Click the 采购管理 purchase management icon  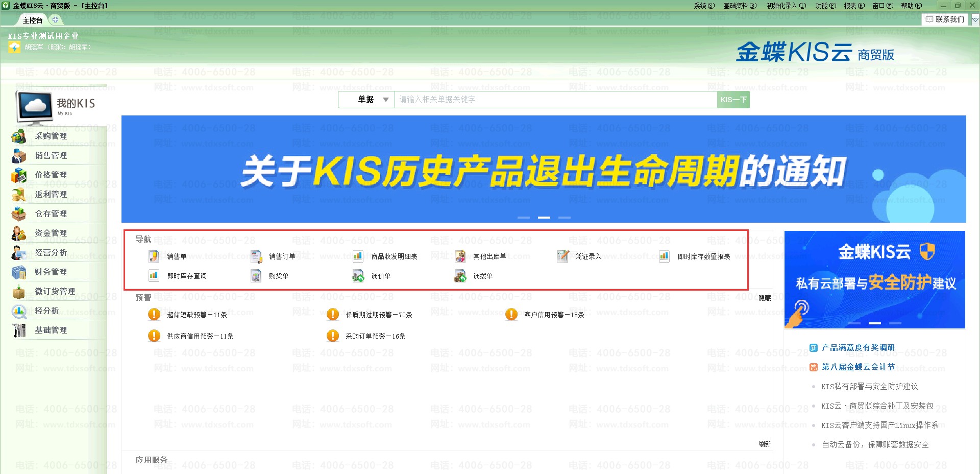(19, 136)
